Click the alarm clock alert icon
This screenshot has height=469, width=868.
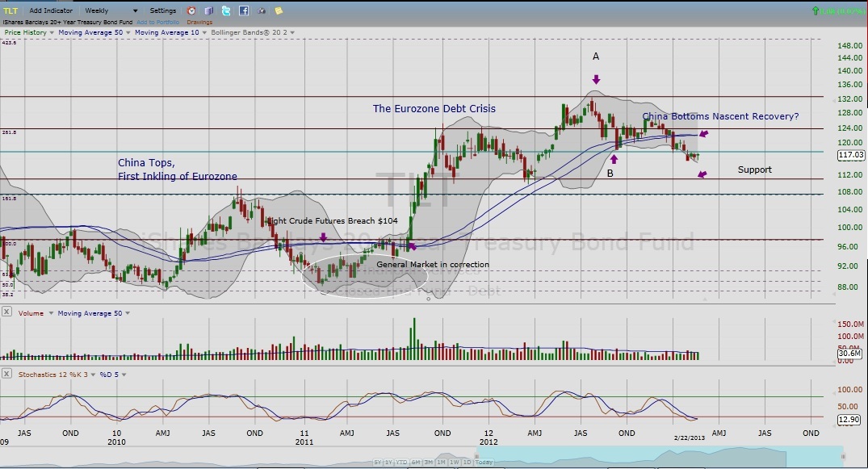(191, 10)
